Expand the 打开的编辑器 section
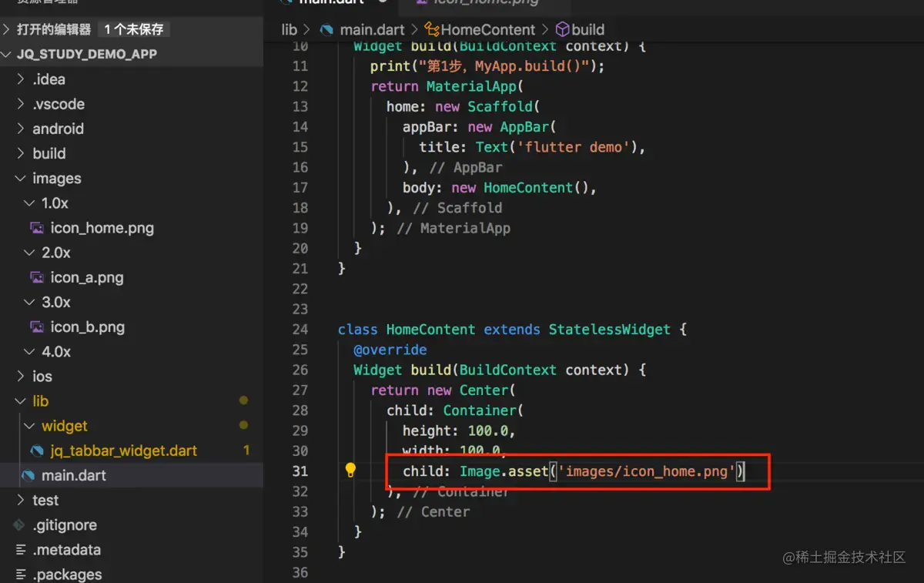The width and height of the screenshot is (924, 583). [7, 29]
